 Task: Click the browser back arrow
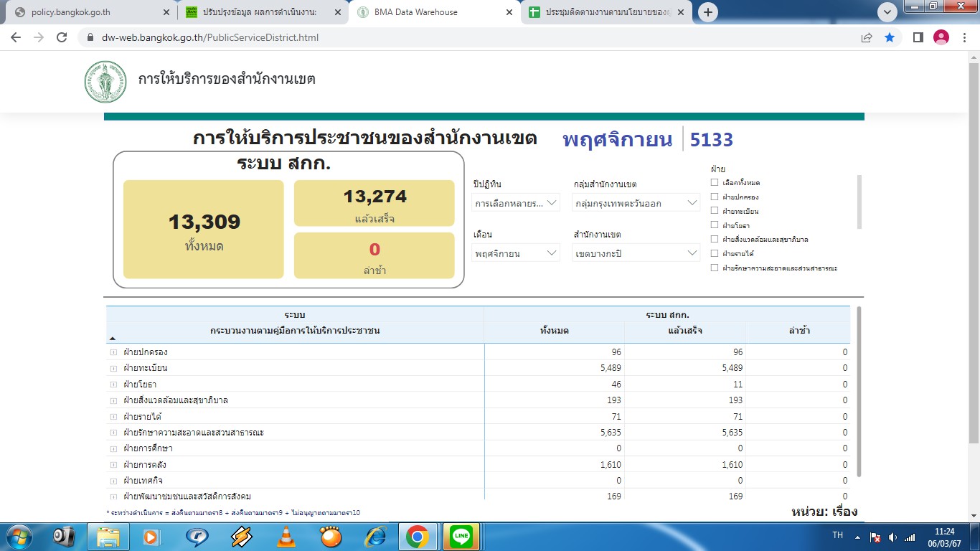point(16,37)
